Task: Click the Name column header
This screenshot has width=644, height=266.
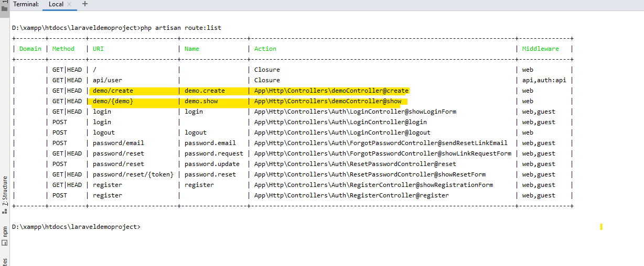Action: point(192,49)
